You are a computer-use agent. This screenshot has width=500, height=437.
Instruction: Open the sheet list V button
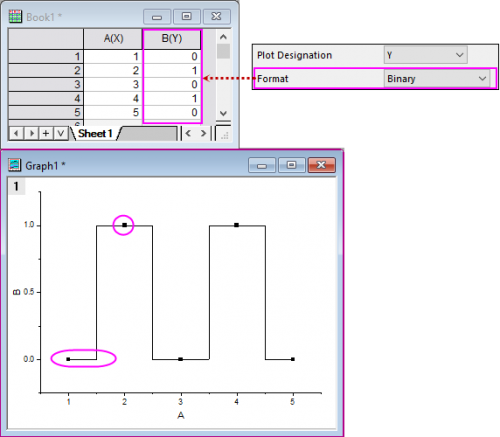(x=61, y=134)
